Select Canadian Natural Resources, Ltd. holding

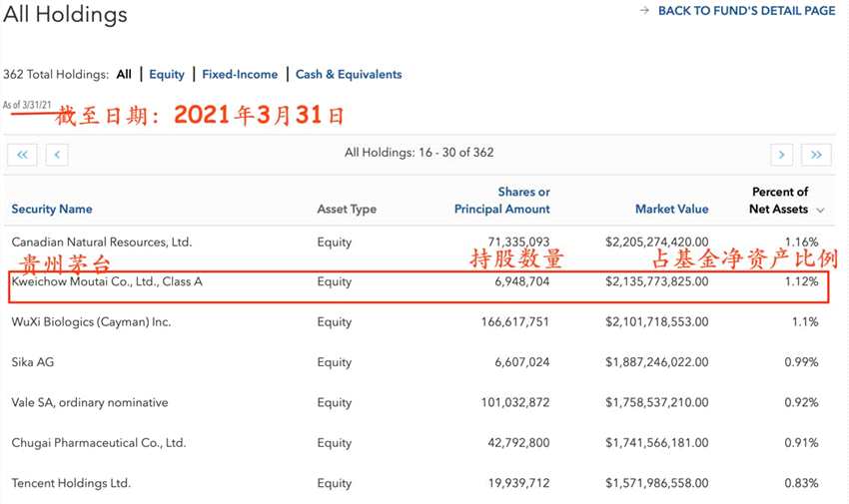coord(101,242)
